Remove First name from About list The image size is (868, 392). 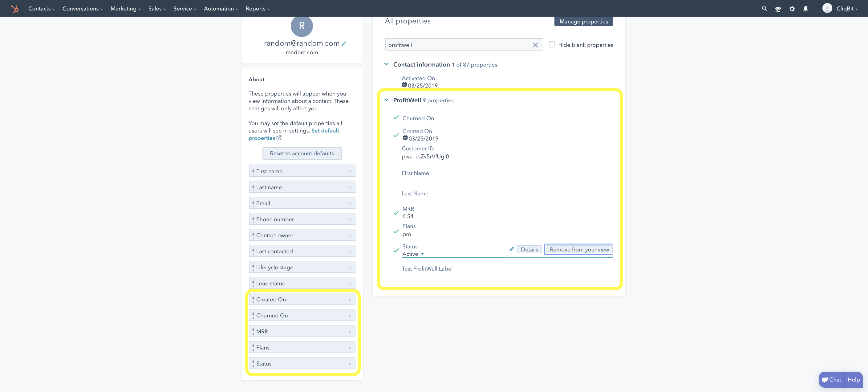coord(350,171)
